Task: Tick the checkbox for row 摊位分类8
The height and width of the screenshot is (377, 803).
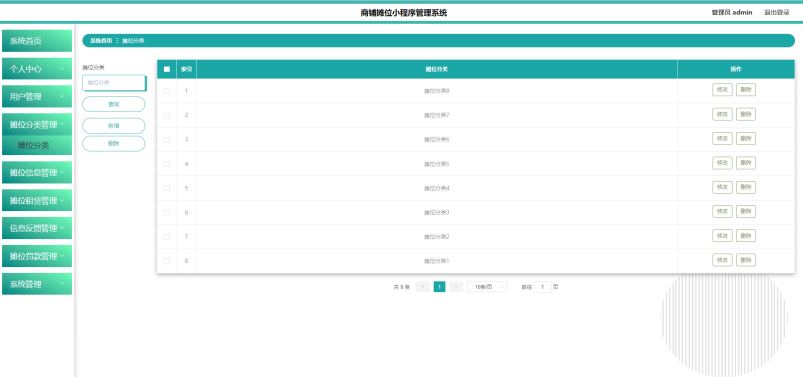Action: (x=166, y=91)
